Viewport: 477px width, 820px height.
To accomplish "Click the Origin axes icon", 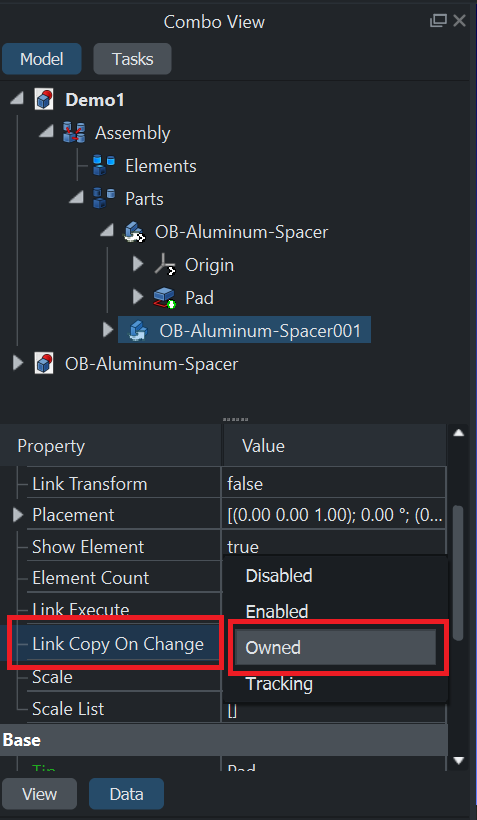I will (x=164, y=265).
